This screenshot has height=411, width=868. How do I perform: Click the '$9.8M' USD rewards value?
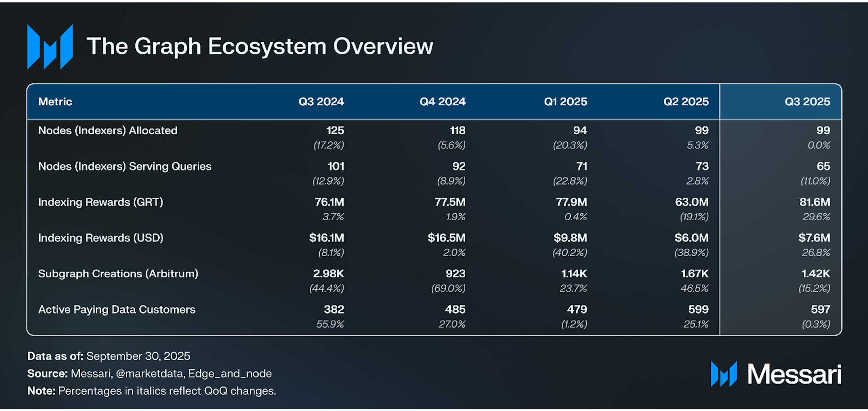pyautogui.click(x=571, y=238)
